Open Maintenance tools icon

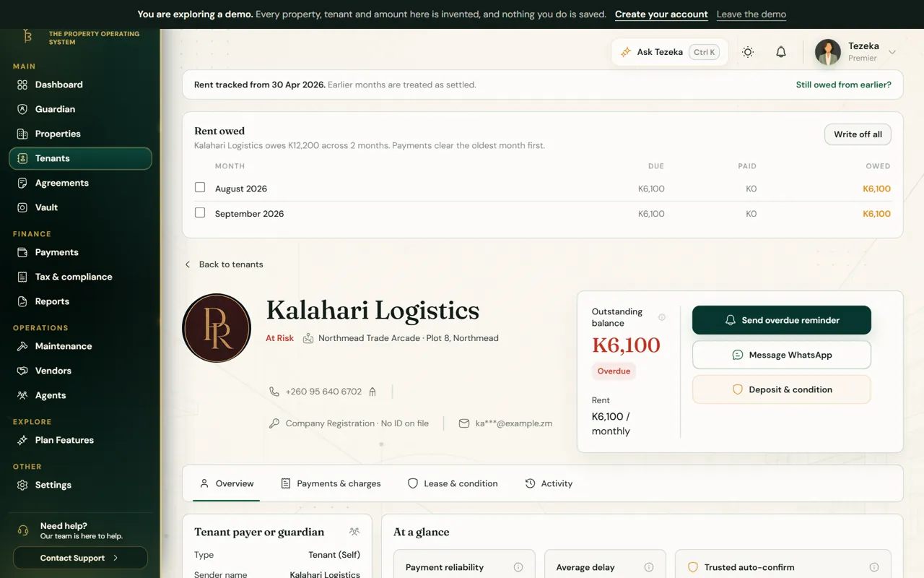(22, 346)
